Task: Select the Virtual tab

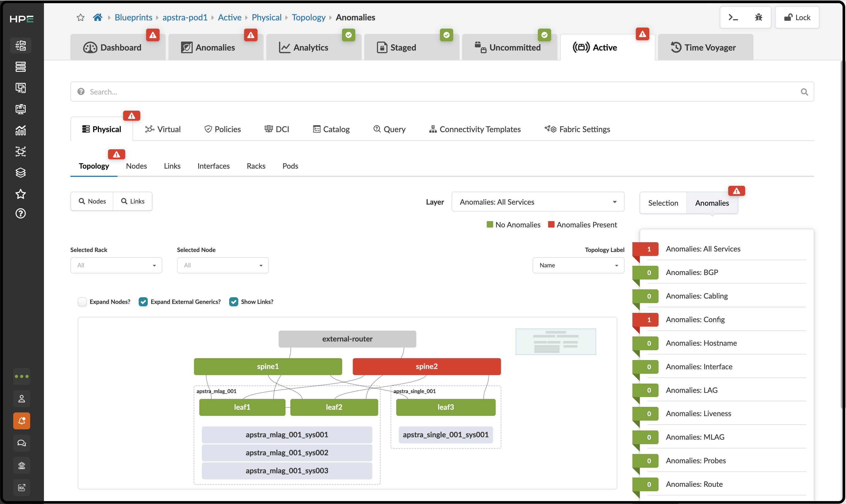Action: [x=163, y=129]
